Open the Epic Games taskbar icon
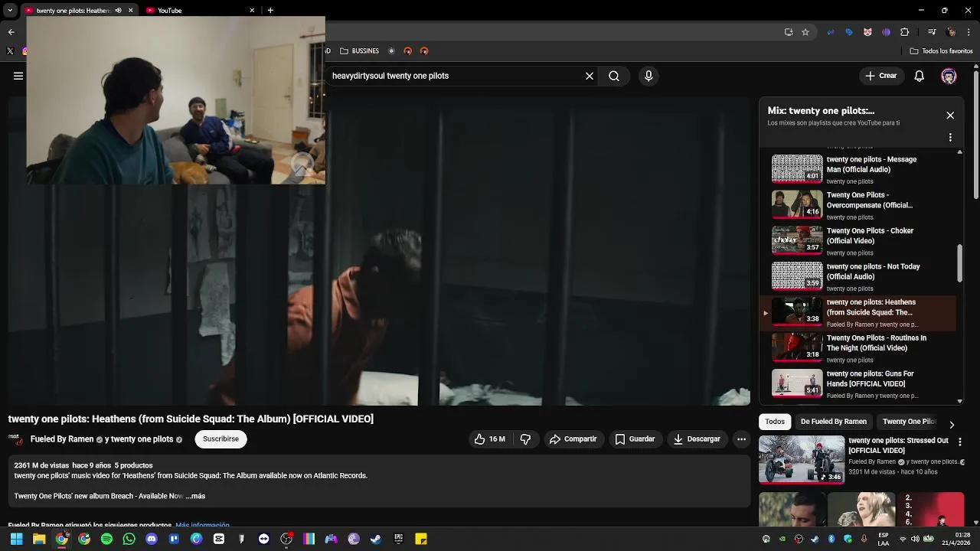 click(398, 539)
